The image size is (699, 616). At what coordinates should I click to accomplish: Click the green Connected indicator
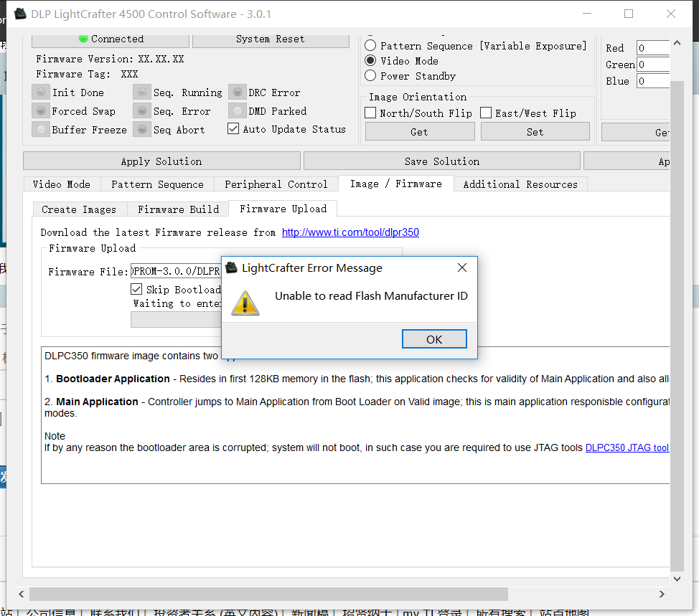tap(83, 39)
